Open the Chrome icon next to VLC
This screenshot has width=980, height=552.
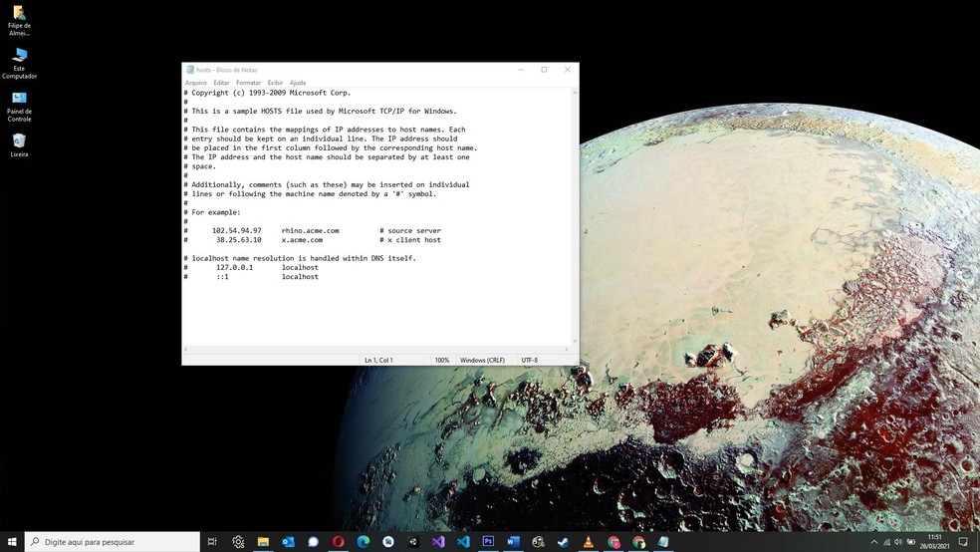pyautogui.click(x=613, y=542)
